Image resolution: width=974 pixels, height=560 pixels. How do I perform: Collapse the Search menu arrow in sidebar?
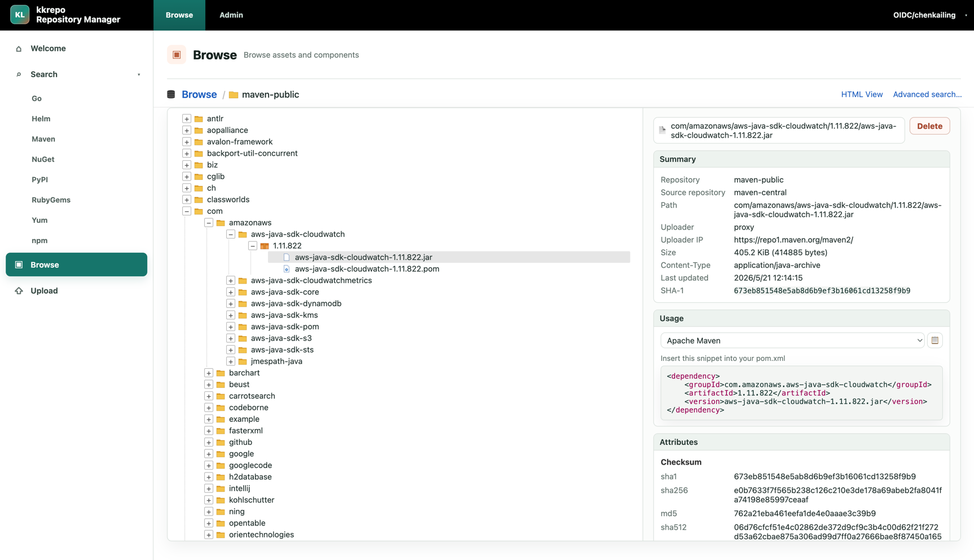[x=139, y=74]
